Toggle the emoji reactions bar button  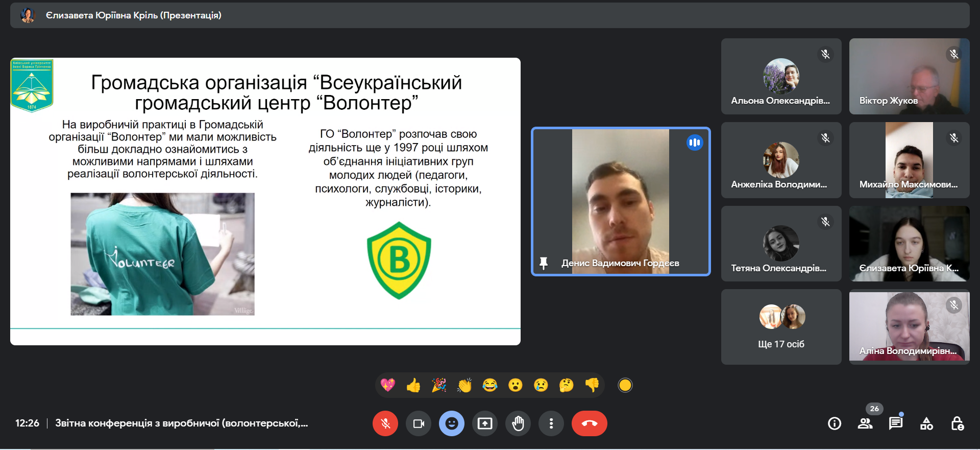[452, 423]
